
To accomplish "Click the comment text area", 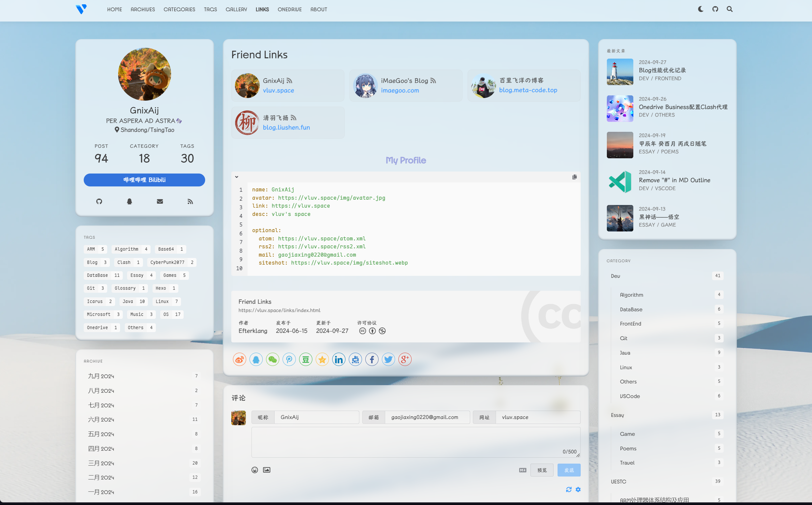I will [416, 441].
